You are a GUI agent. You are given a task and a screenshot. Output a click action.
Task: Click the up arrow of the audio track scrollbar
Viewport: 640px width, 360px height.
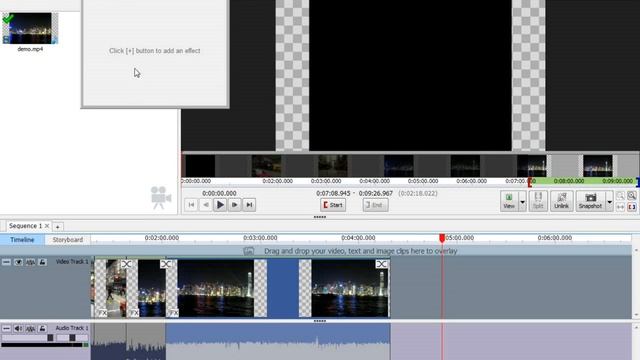(636, 327)
